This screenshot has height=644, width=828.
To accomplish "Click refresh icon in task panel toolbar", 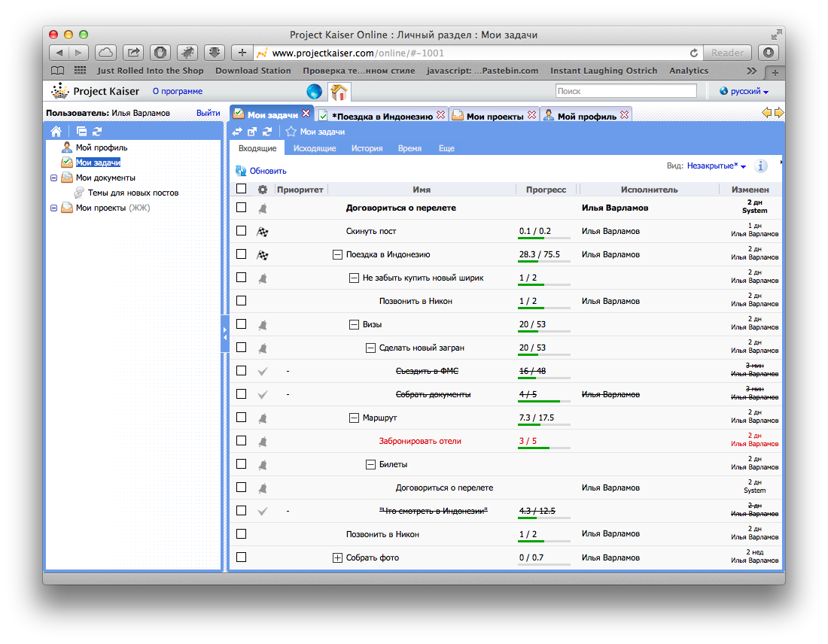I will click(267, 132).
